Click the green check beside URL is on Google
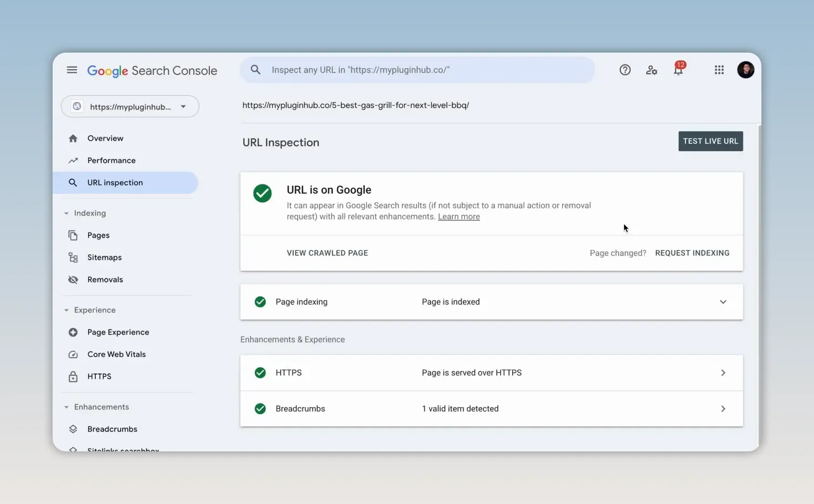 pyautogui.click(x=262, y=193)
